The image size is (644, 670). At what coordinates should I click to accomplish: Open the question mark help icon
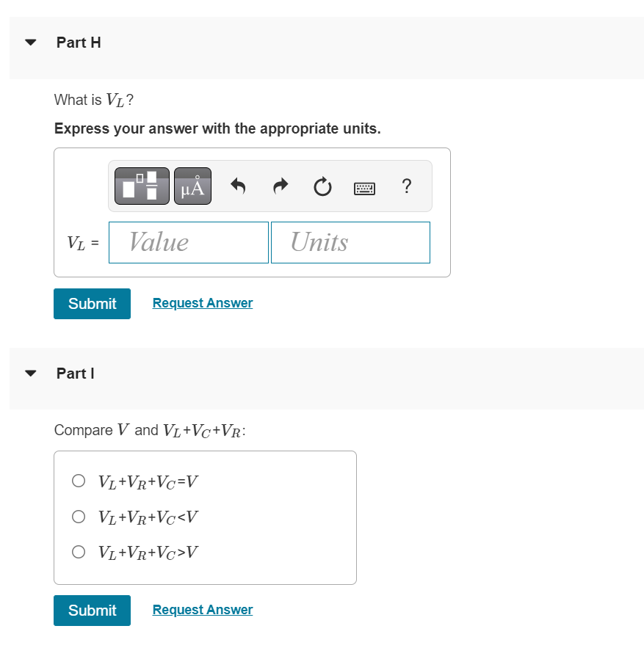point(407,186)
